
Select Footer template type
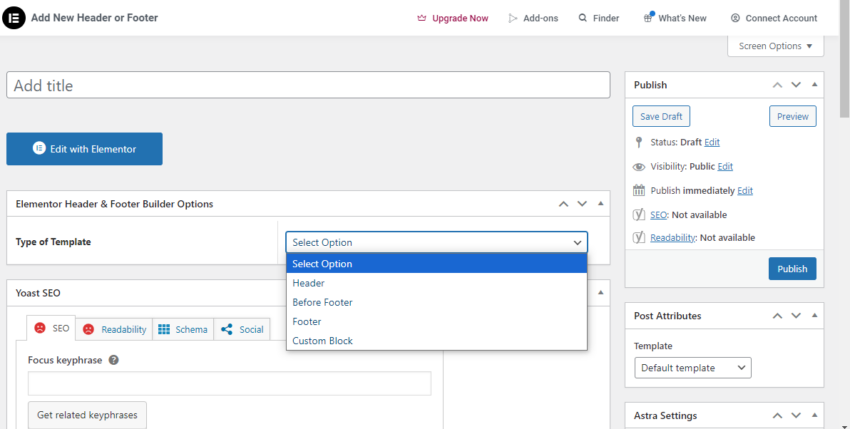pyautogui.click(x=436, y=322)
